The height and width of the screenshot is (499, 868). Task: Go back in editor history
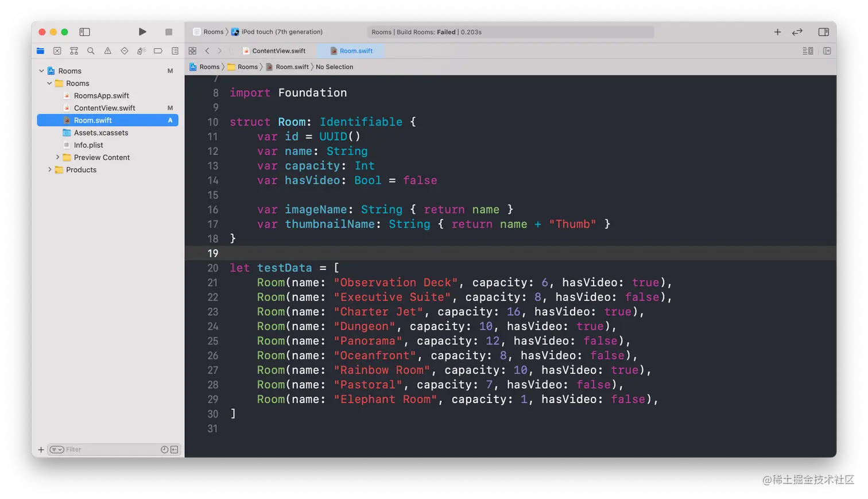point(207,51)
